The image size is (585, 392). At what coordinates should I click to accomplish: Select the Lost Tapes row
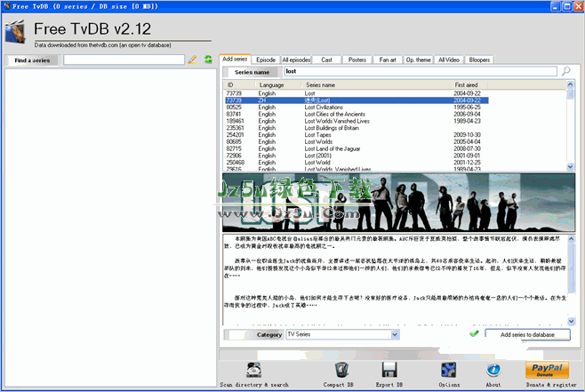[x=357, y=135]
